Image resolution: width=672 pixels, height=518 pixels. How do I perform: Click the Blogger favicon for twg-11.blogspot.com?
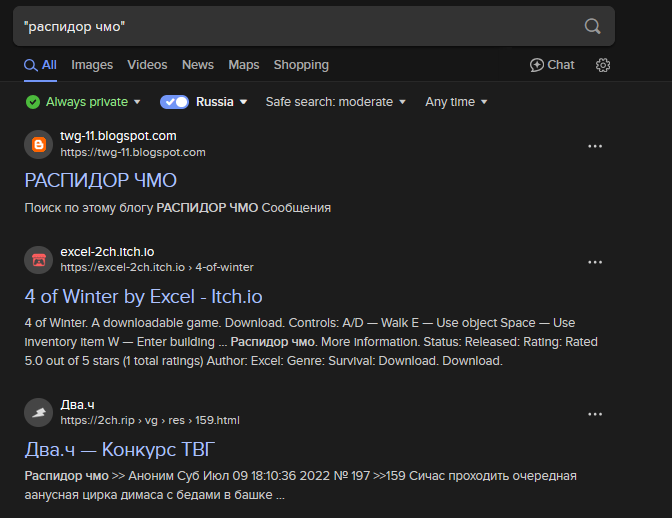pyautogui.click(x=39, y=144)
